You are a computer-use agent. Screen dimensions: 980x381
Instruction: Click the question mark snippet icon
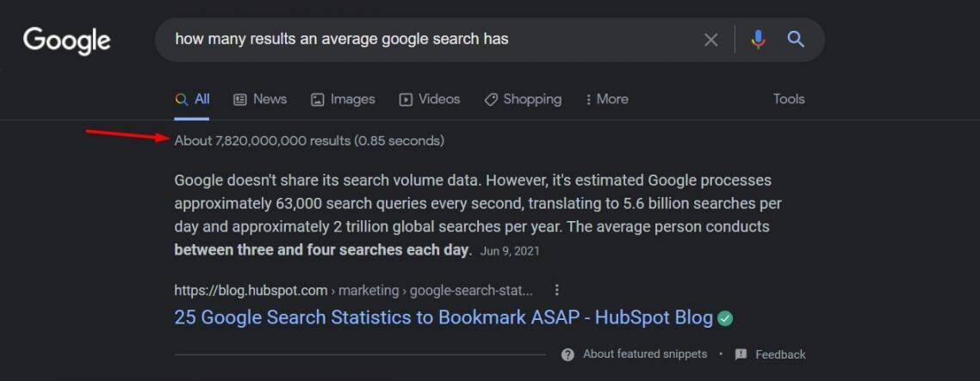pyautogui.click(x=568, y=354)
